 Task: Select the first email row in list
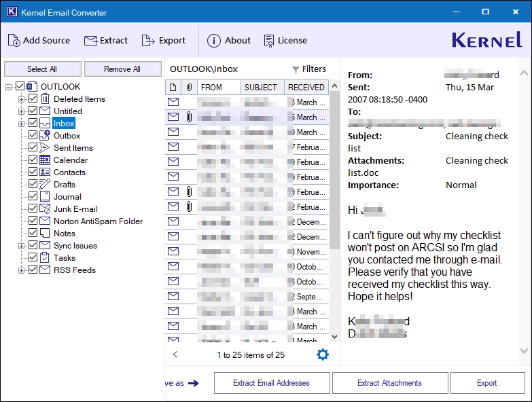[x=247, y=102]
